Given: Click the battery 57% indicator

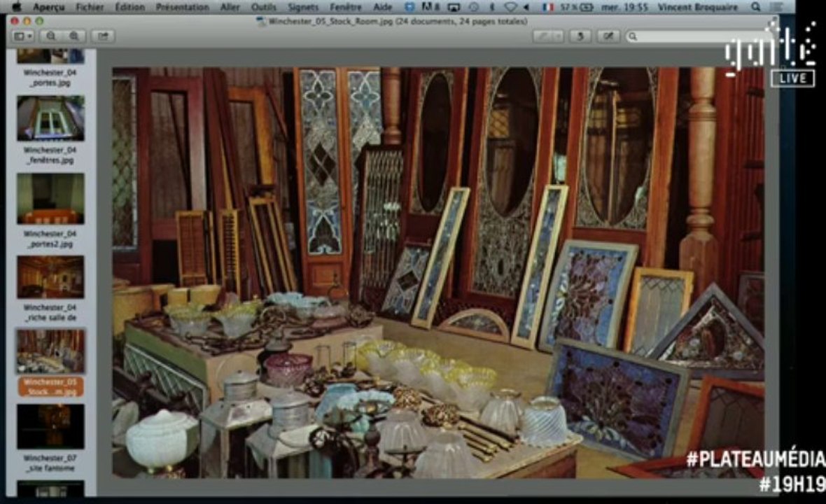Looking at the screenshot, I should click(x=577, y=8).
